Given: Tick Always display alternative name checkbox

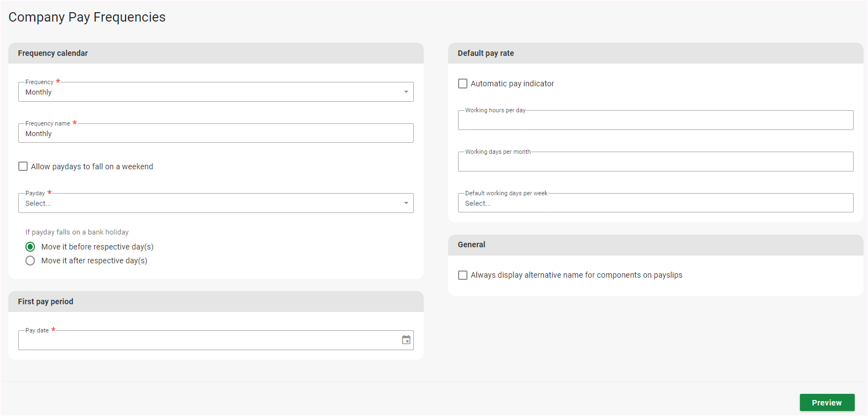Looking at the screenshot, I should pyautogui.click(x=463, y=275).
